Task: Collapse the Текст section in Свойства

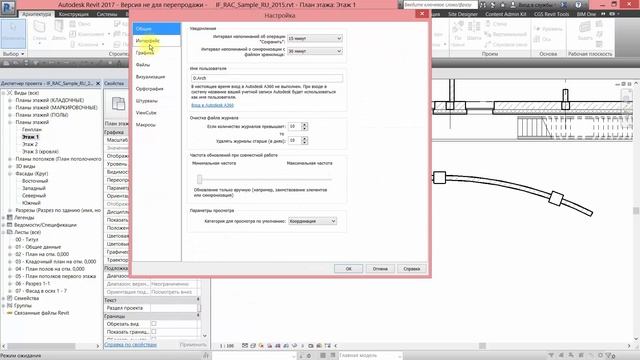Action: tap(198, 300)
